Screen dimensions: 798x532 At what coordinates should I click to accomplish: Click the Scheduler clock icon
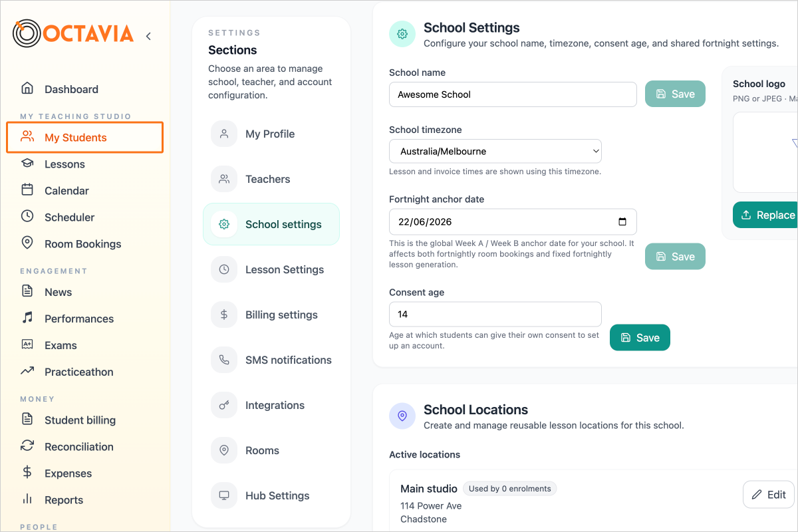(x=27, y=216)
